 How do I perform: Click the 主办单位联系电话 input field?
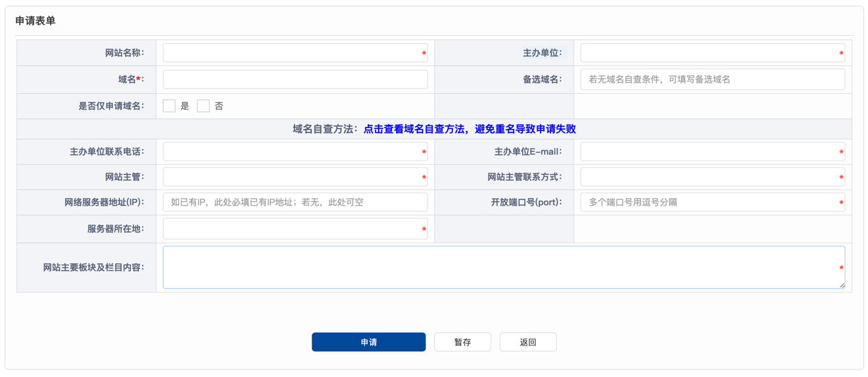tap(295, 151)
